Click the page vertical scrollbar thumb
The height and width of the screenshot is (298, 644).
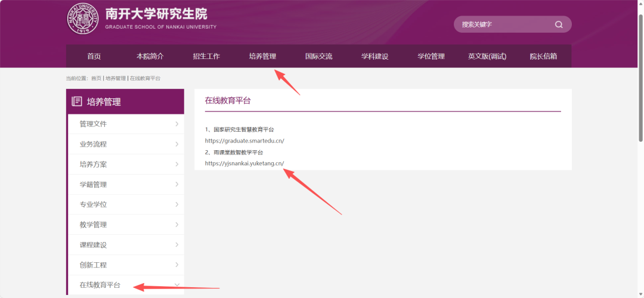pyautogui.click(x=640, y=78)
